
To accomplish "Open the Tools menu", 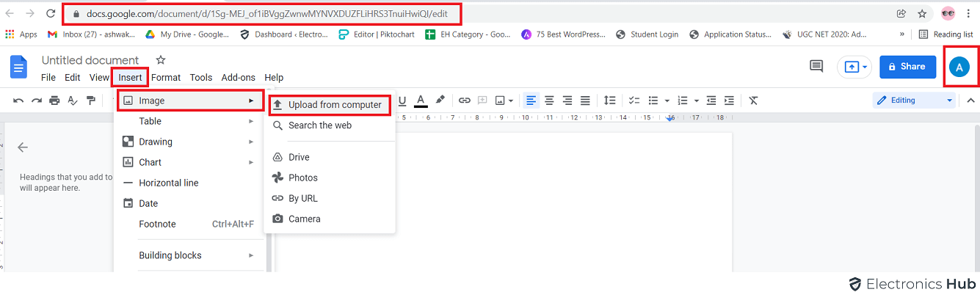I will pyautogui.click(x=201, y=77).
